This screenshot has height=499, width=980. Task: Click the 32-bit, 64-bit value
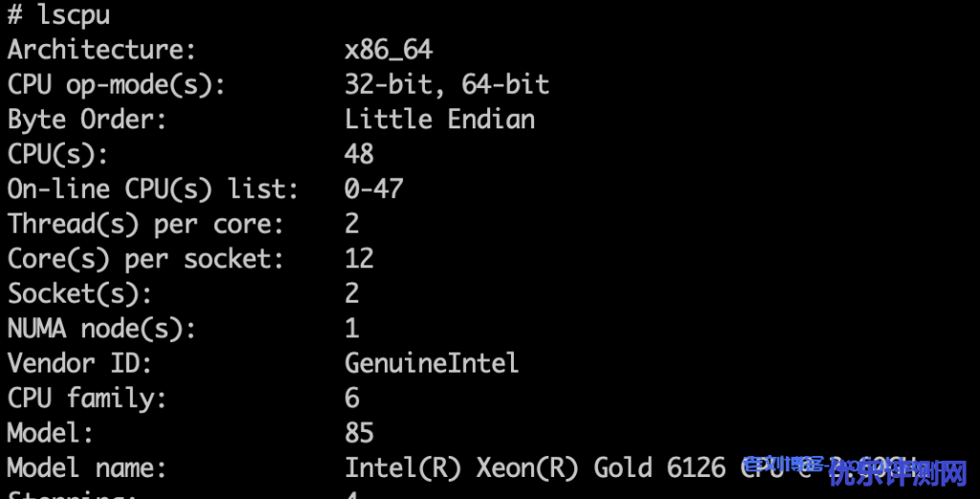click(x=447, y=84)
